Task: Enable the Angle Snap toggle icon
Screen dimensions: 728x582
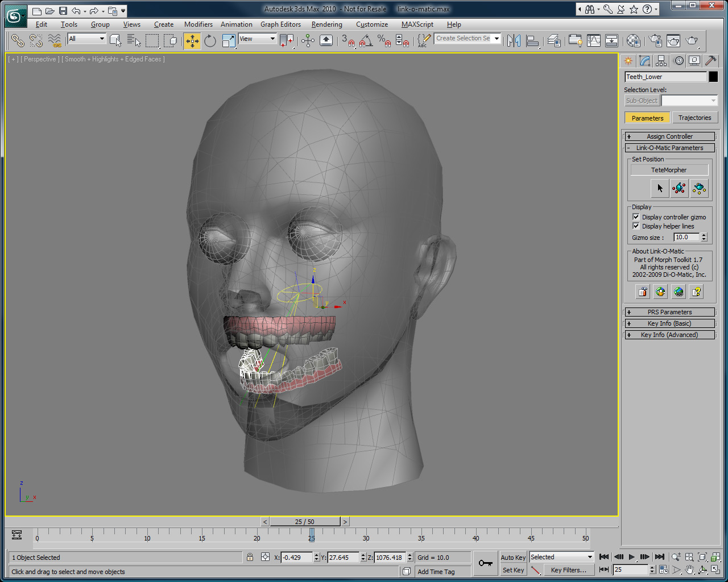Action: 365,40
